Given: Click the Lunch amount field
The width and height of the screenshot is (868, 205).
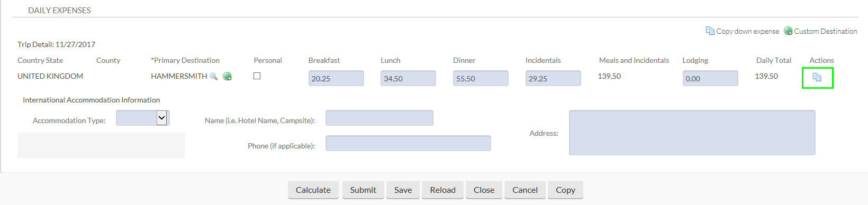Looking at the screenshot, I should (x=408, y=78).
